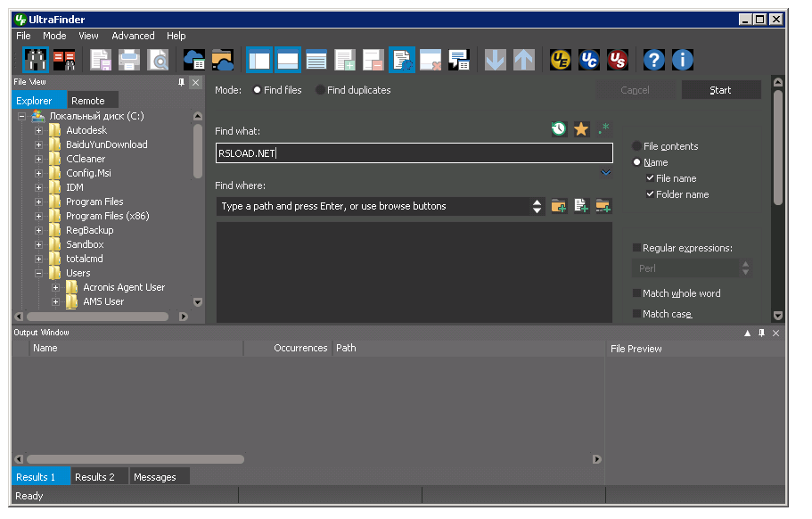Open the Find where path dropdown
Screen dimensions: 812x519
click(537, 206)
